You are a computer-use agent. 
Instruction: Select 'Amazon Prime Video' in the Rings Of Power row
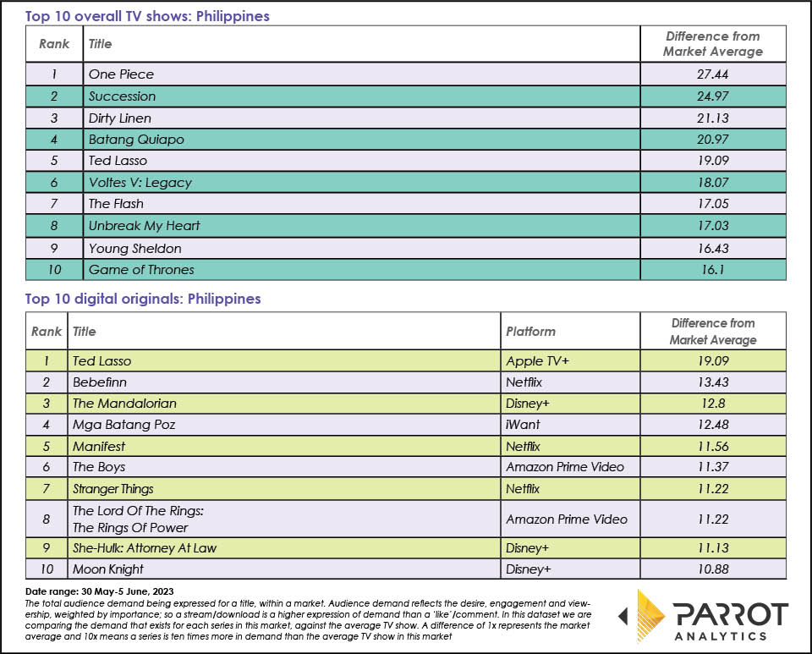pyautogui.click(x=567, y=519)
